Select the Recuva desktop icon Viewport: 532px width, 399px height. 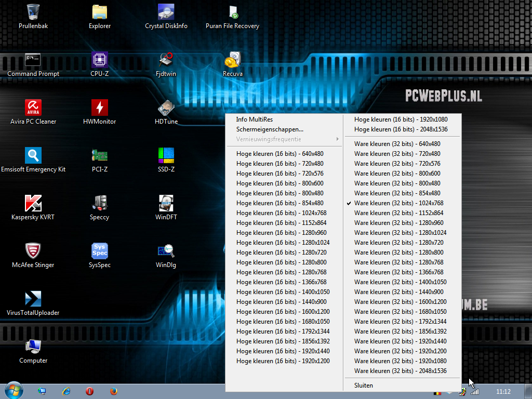click(232, 60)
